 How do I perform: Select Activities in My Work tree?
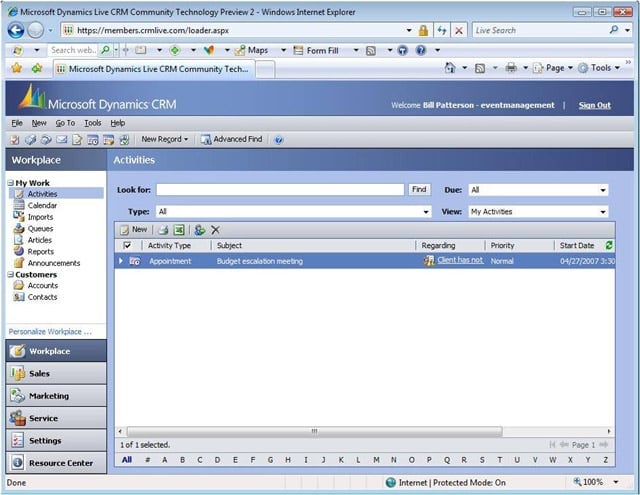[x=56, y=193]
